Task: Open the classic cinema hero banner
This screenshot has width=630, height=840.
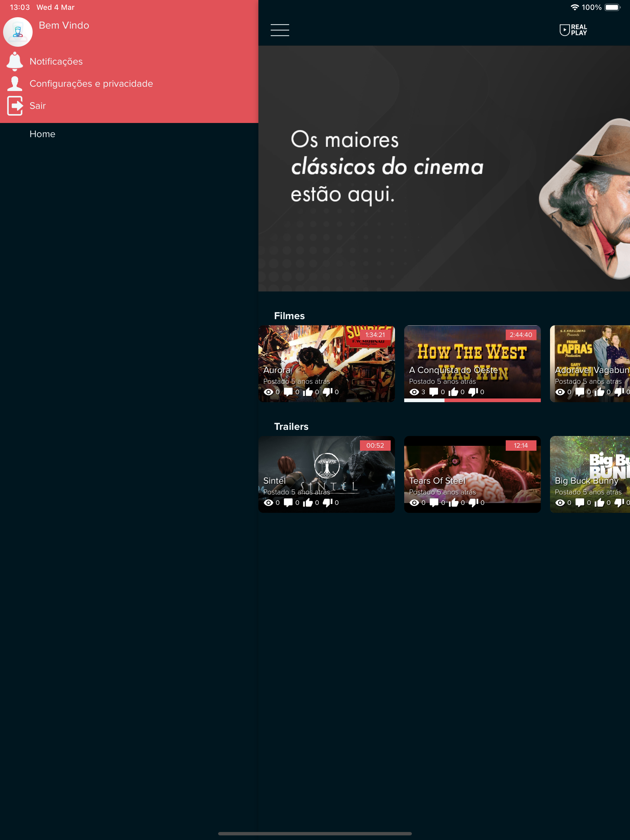Action: pos(444,168)
